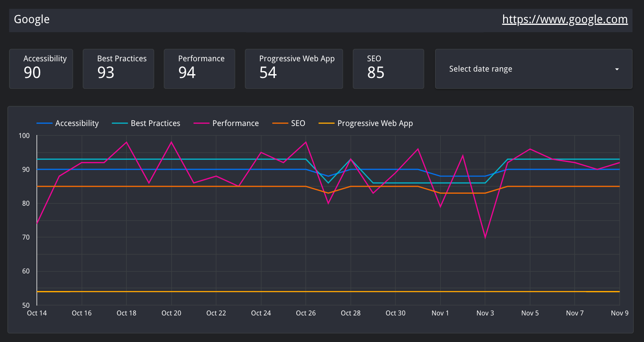Open the Select date range dropdown
The width and height of the screenshot is (644, 342).
[x=534, y=69]
